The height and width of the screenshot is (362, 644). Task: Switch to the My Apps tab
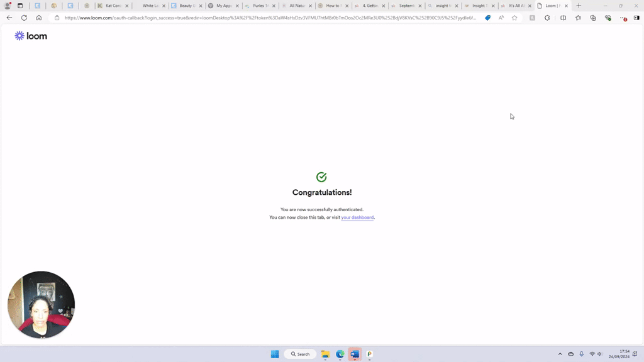coord(223,6)
